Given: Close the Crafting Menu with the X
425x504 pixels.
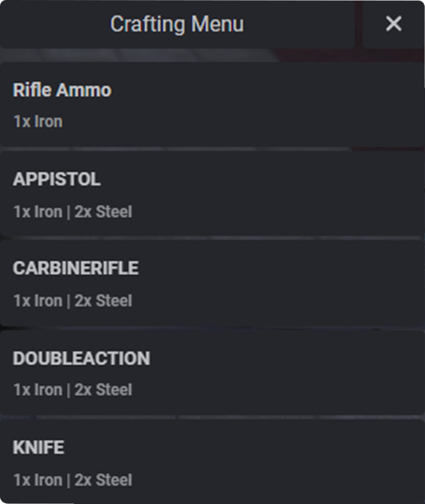Looking at the screenshot, I should [x=393, y=24].
